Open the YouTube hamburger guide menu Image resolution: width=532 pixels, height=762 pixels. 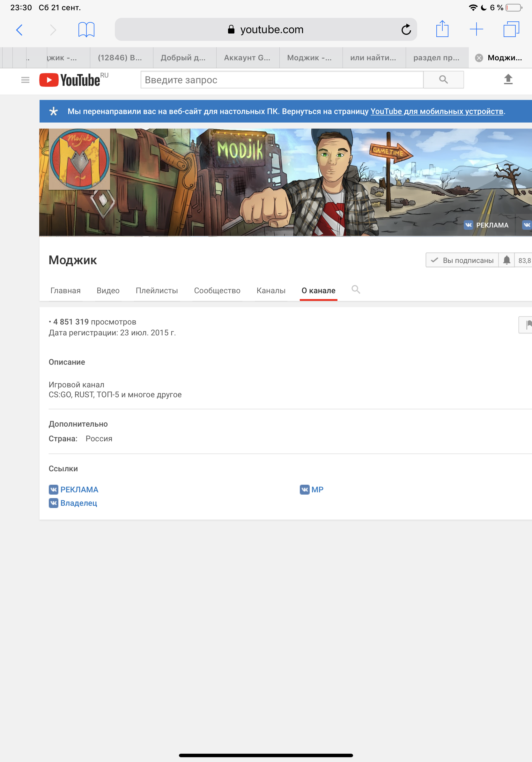click(25, 80)
